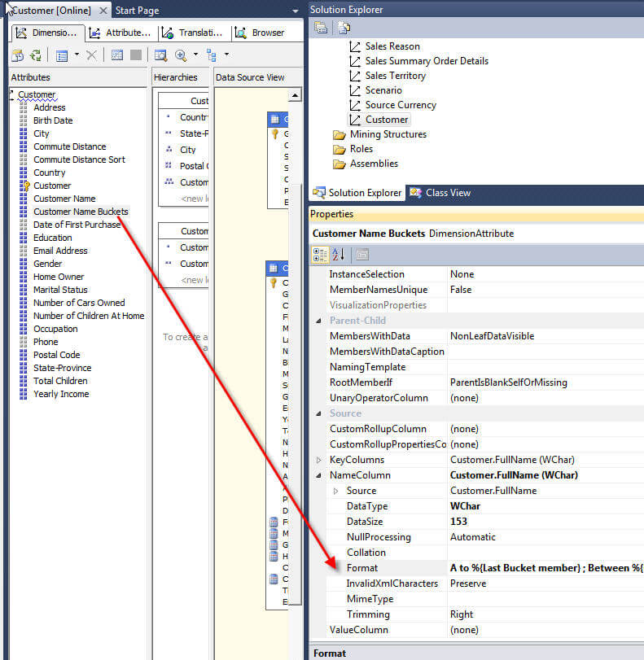Select the State-Province level in the hierarchy
Image resolution: width=644 pixels, height=660 pixels.
[x=194, y=133]
